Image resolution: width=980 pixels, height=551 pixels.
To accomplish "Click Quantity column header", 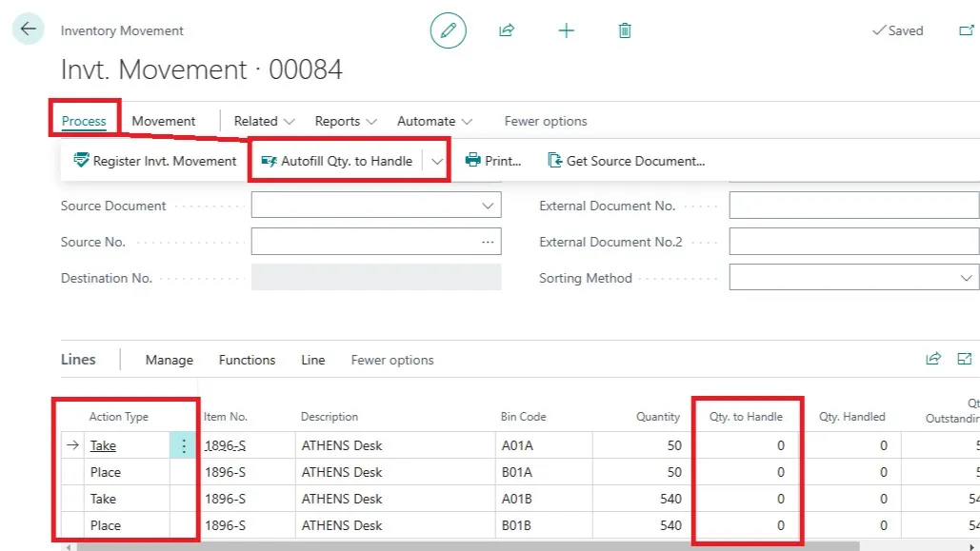I will tap(657, 417).
